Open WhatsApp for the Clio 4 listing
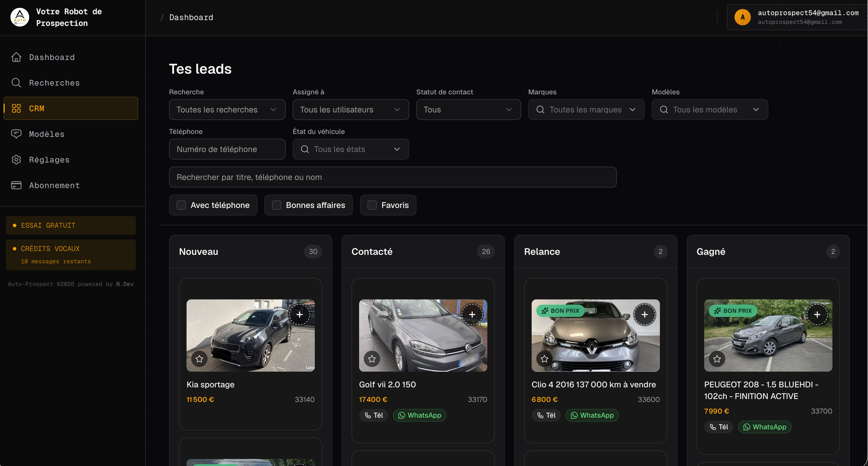This screenshot has height=466, width=868. [x=592, y=415]
